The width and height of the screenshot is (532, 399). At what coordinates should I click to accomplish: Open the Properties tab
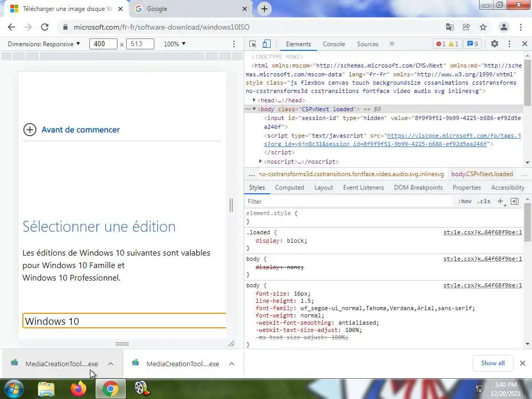pos(467,187)
